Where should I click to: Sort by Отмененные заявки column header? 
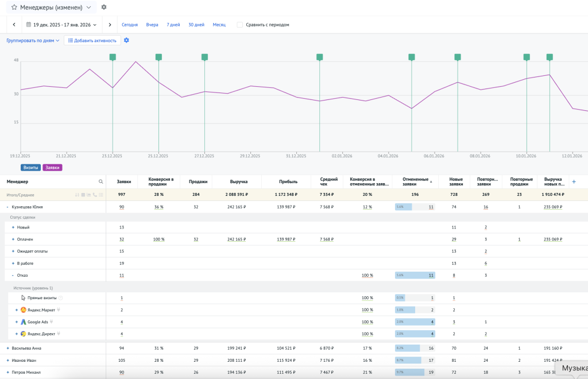415,181
